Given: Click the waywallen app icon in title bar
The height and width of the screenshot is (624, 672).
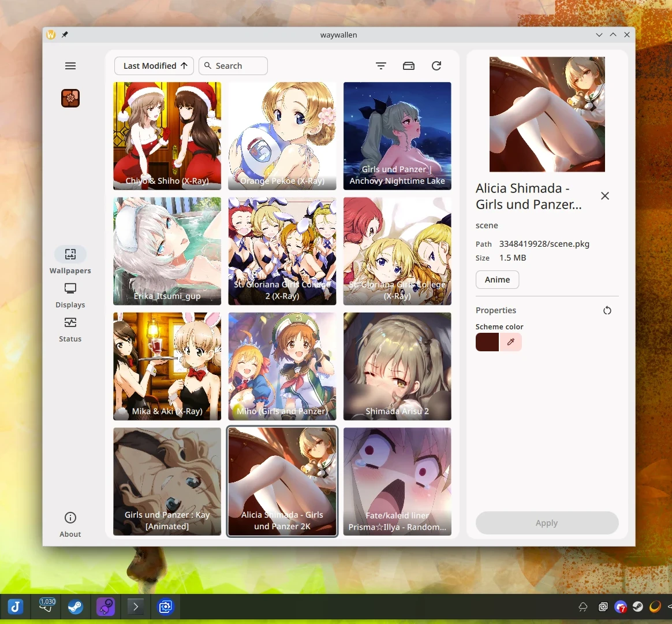Looking at the screenshot, I should pyautogui.click(x=51, y=34).
